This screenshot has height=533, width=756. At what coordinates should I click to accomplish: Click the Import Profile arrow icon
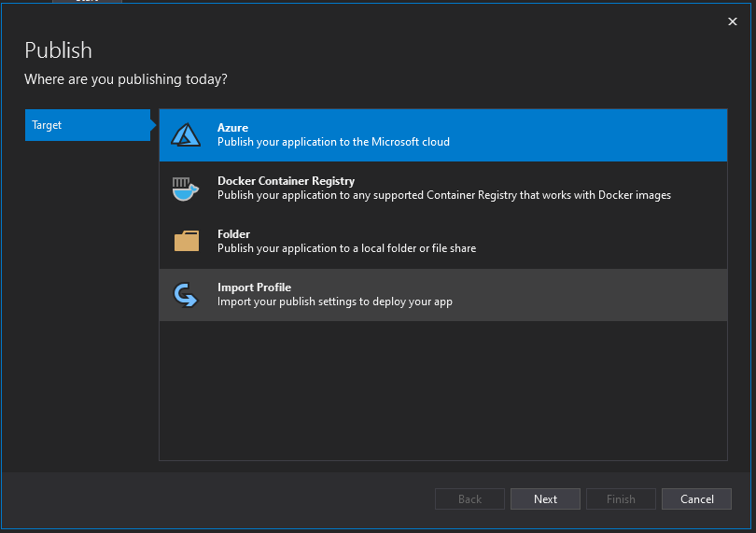coord(186,295)
